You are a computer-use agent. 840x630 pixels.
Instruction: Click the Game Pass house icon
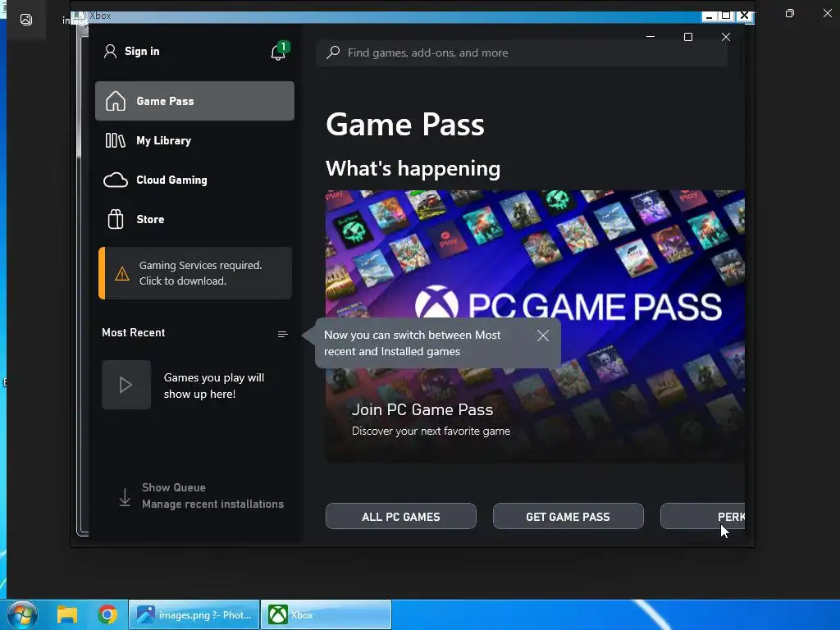coord(115,101)
